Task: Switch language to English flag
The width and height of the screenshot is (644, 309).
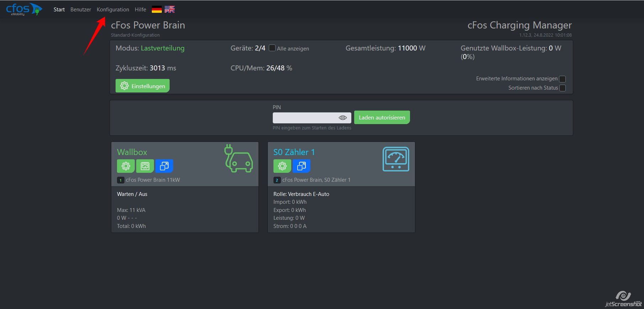Action: click(x=170, y=10)
